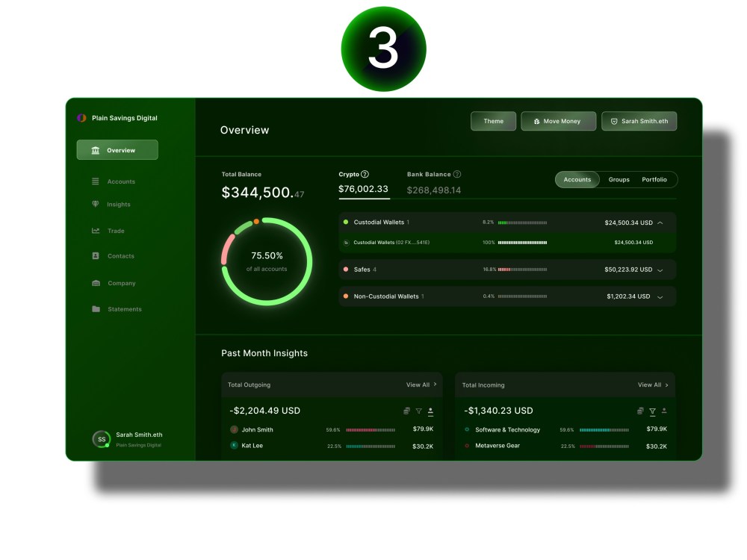Click the $344,500.47 total balance
Viewport: 747px width, 560px height.
coord(262,193)
